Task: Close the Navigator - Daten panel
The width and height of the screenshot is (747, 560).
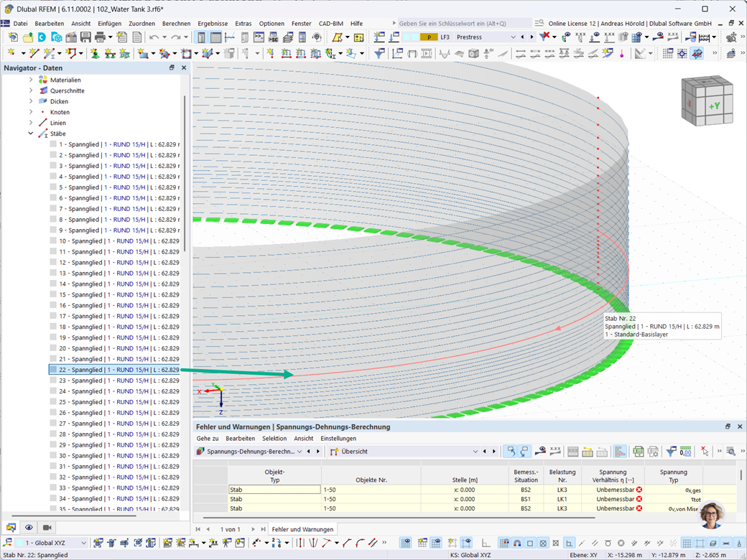Action: (x=184, y=67)
